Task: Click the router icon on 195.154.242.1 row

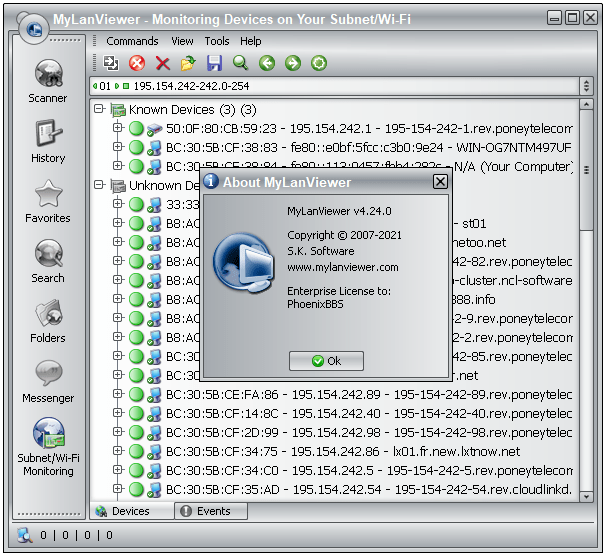Action: coord(154,129)
